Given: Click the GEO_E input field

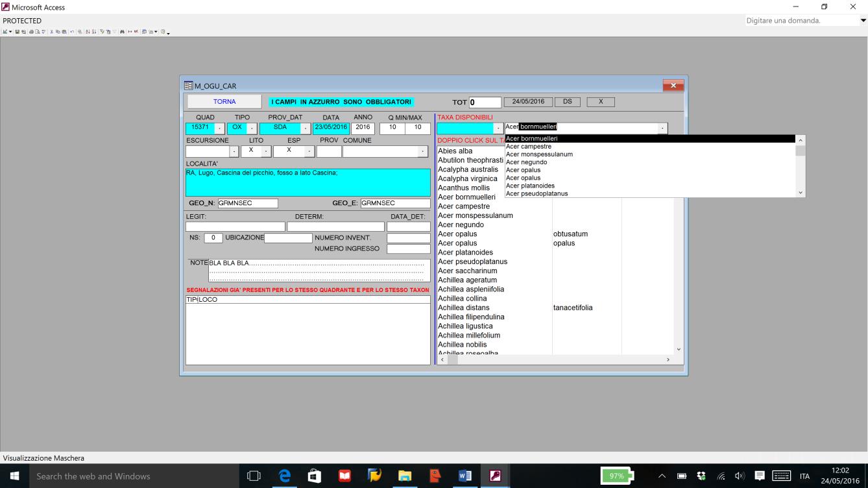Looking at the screenshot, I should 396,203.
